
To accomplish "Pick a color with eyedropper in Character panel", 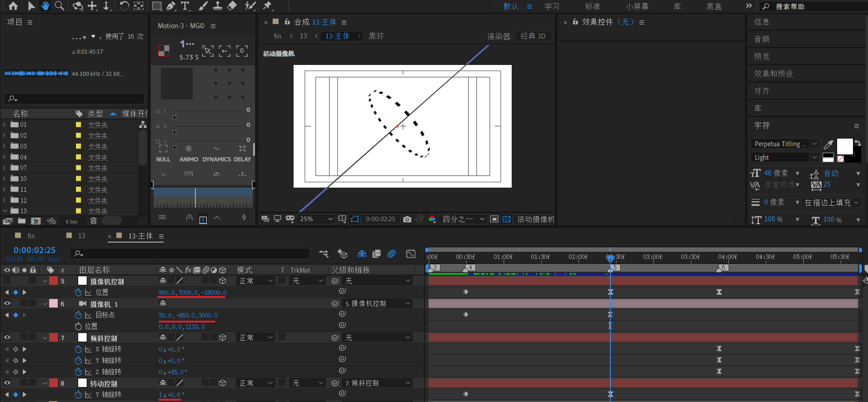I will pos(828,144).
